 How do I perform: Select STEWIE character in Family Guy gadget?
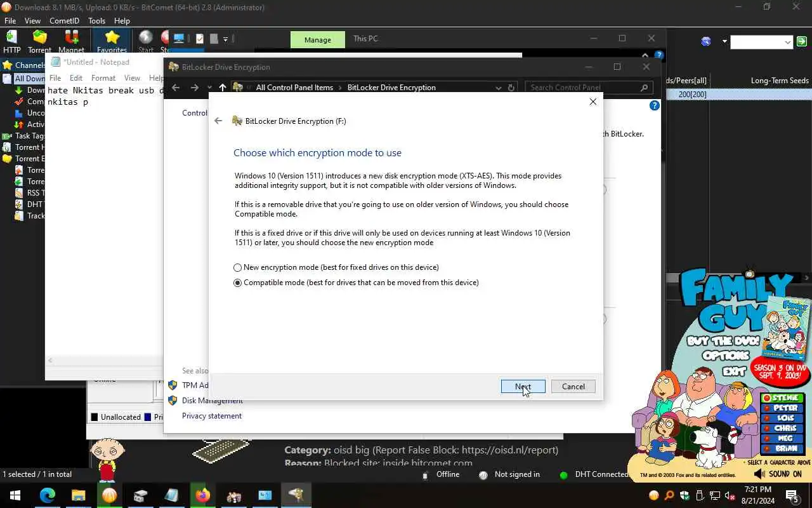(x=782, y=398)
